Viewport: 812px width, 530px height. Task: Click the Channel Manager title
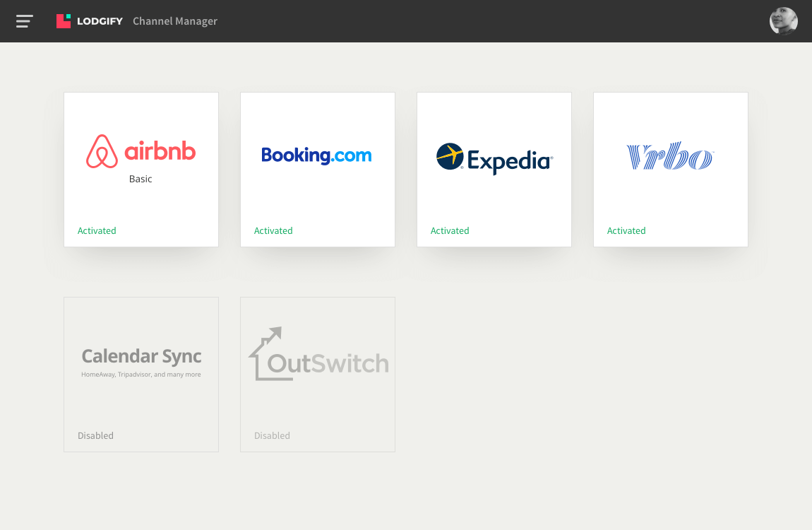[x=175, y=21]
